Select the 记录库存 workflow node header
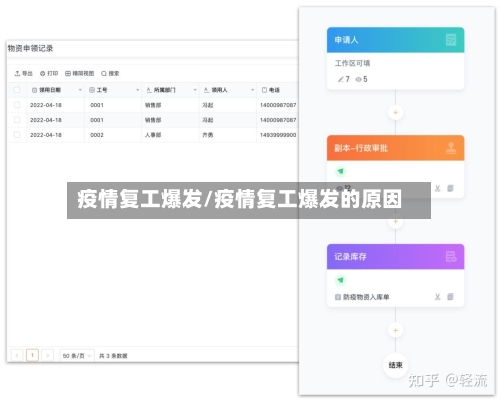Viewport: 500px width, 401px height. click(396, 257)
